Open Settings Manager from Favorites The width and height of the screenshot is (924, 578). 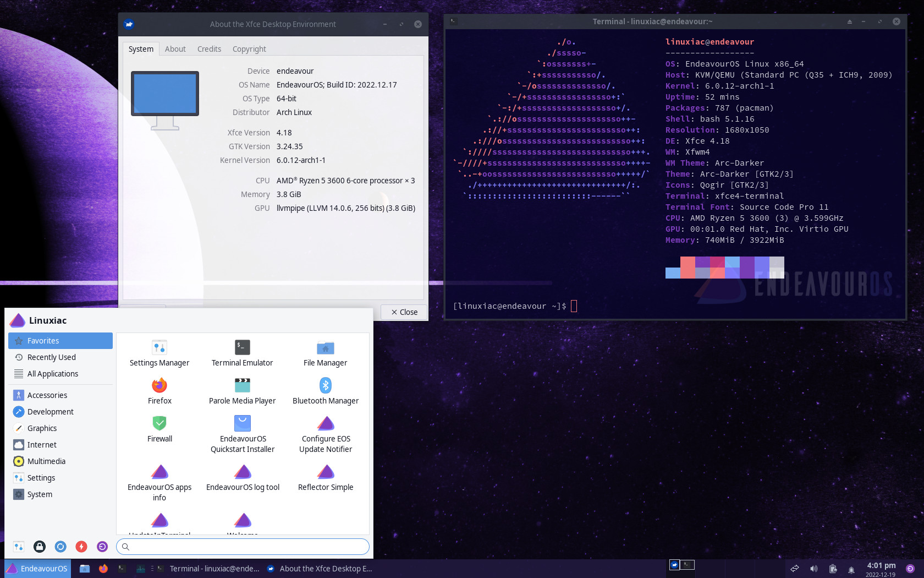click(x=159, y=353)
